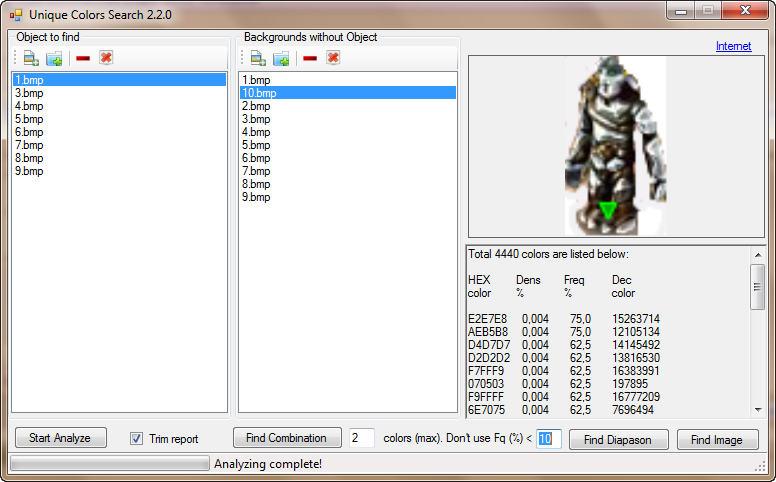Focus the Fq percent threshold field
776x482 pixels.
pyautogui.click(x=549, y=438)
